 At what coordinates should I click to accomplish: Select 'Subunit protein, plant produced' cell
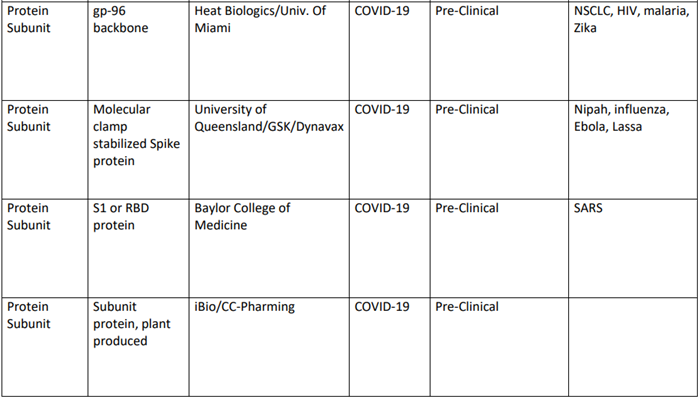click(138, 347)
